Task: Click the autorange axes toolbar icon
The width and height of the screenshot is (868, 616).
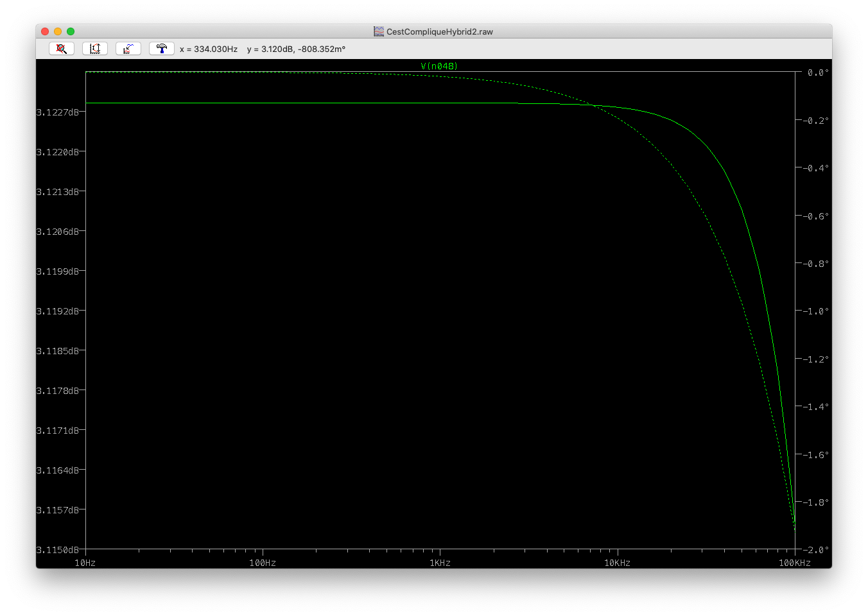Action: point(95,49)
